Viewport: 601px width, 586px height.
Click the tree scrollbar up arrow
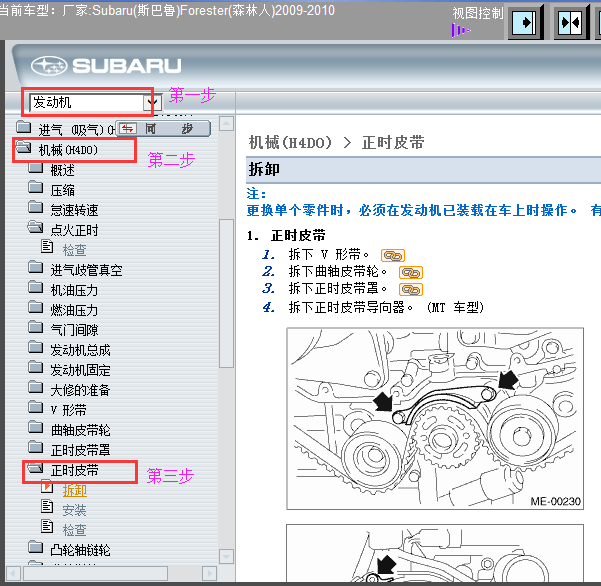pyautogui.click(x=226, y=124)
